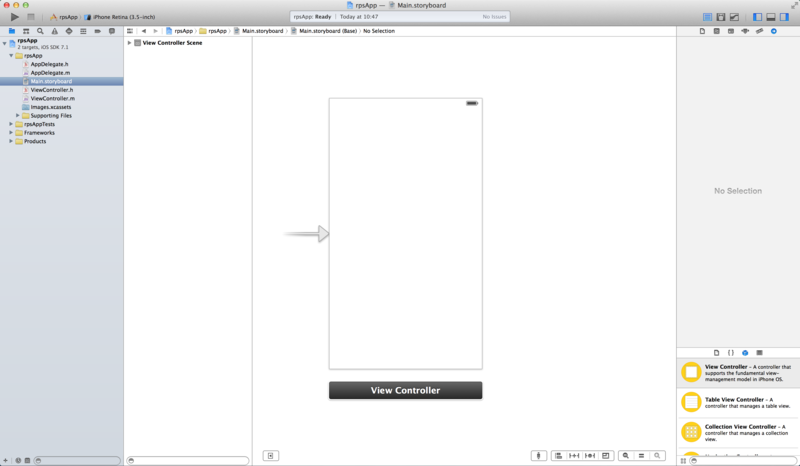Open Resolve Auto Layout Issues menu
The image size is (800, 466).
(590, 456)
